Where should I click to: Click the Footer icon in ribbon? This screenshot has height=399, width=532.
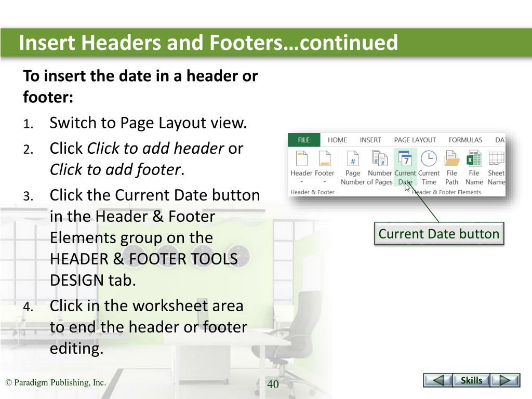tap(324, 158)
